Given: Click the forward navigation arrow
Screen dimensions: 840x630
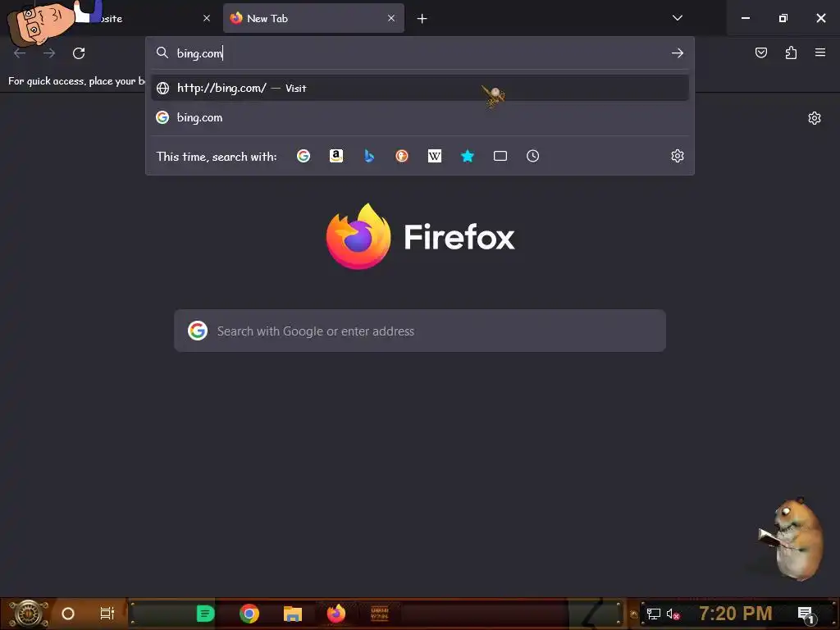Looking at the screenshot, I should 49,53.
